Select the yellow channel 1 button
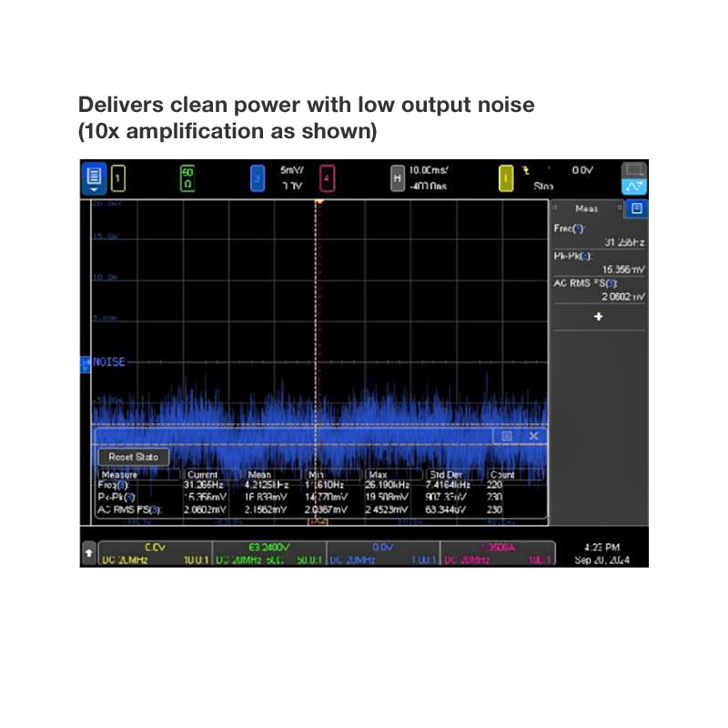Screen dimensions: 728x728 [x=118, y=178]
